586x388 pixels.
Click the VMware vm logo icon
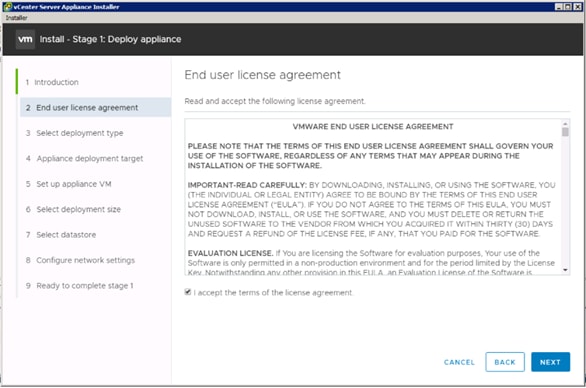(25, 39)
